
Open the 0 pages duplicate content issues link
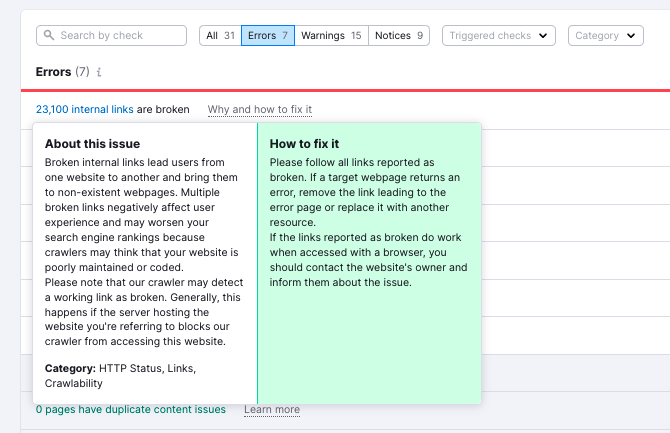click(130, 409)
